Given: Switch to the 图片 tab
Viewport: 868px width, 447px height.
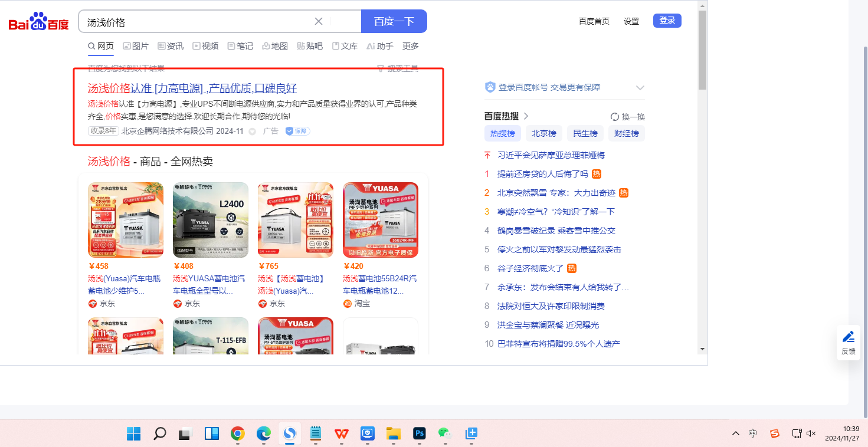Looking at the screenshot, I should click(x=136, y=46).
